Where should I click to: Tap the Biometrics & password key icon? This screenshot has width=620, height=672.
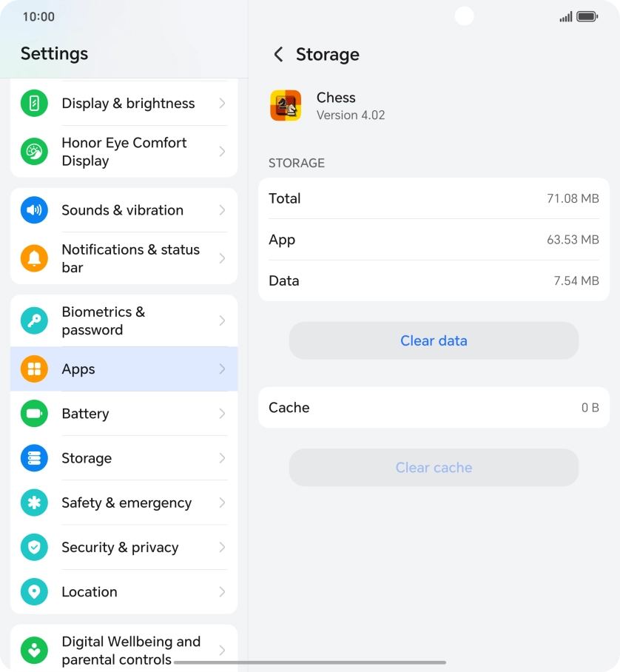34,320
